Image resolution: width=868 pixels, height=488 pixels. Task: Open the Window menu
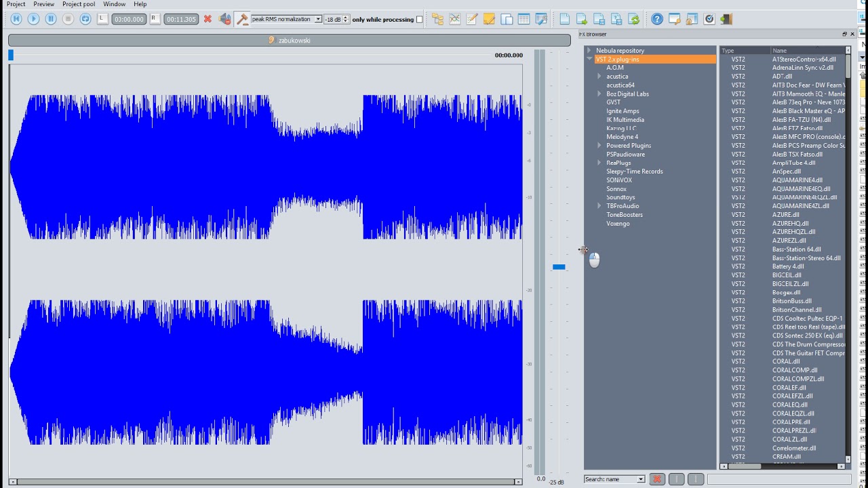[114, 4]
